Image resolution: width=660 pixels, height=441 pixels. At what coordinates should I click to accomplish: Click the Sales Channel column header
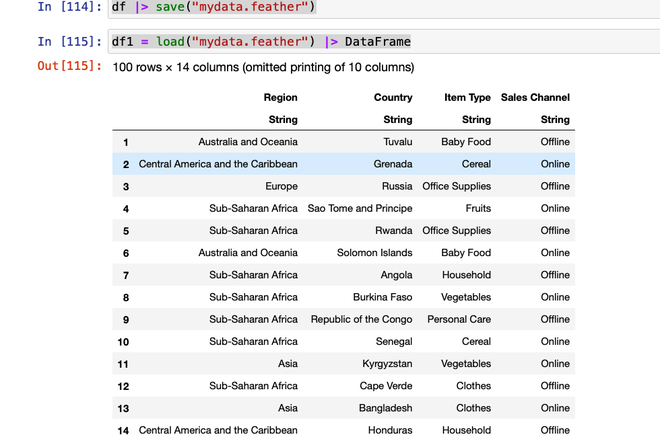(x=535, y=98)
